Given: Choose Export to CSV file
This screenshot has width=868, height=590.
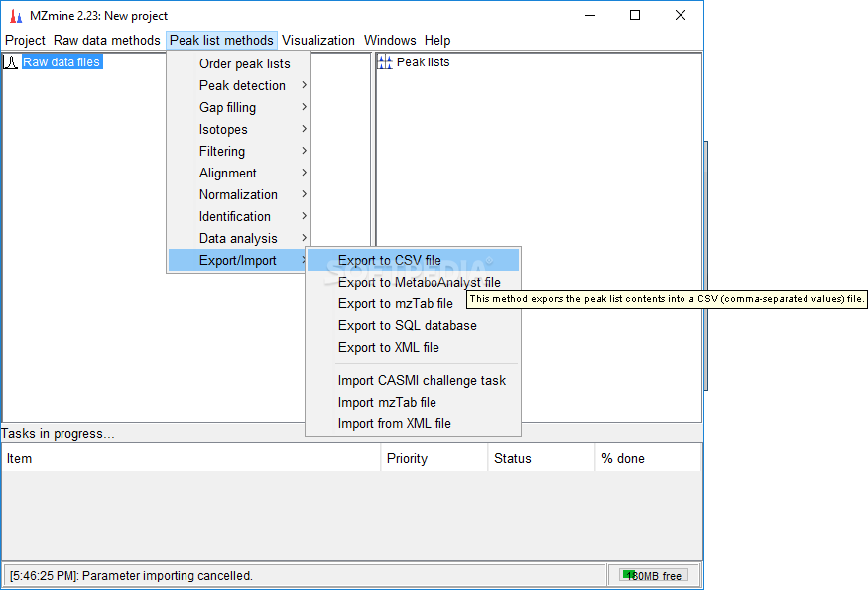Looking at the screenshot, I should pyautogui.click(x=413, y=260).
